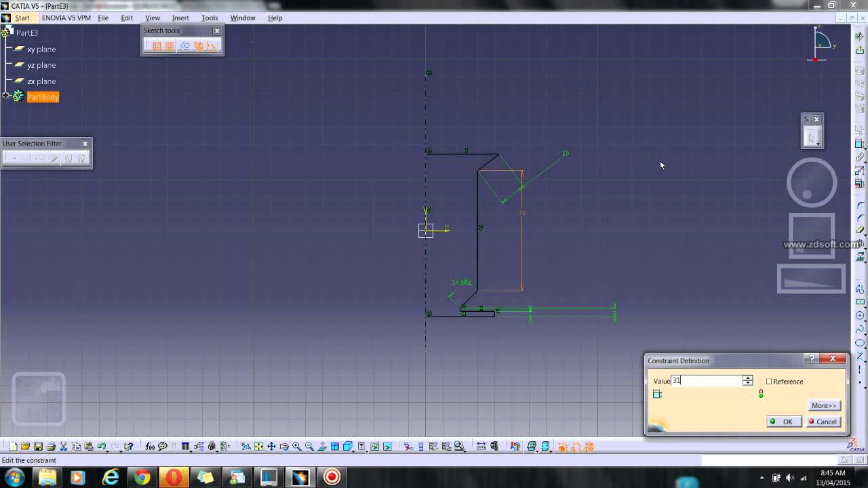
Task: Click the Zoom Out magnifier icon
Action: (309, 447)
